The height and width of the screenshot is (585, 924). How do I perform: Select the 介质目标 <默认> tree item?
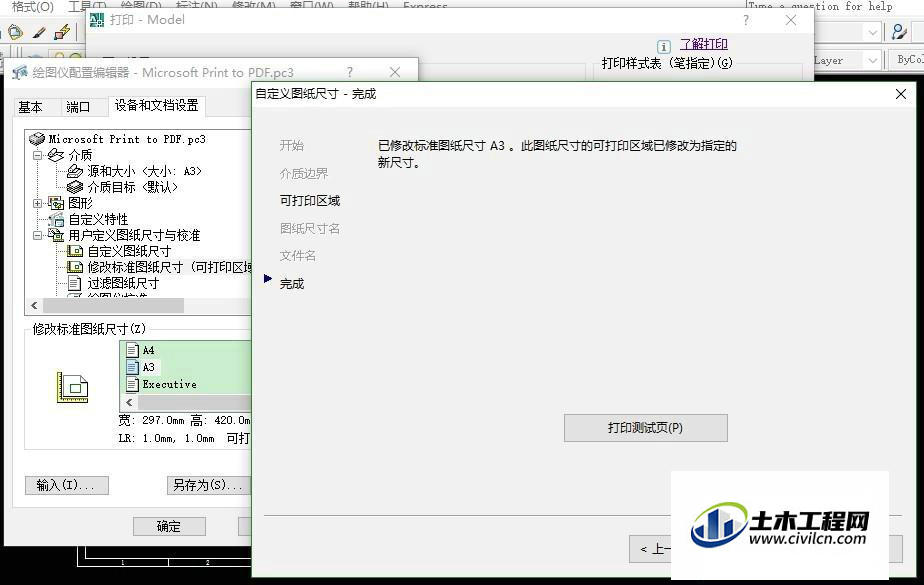click(x=133, y=187)
